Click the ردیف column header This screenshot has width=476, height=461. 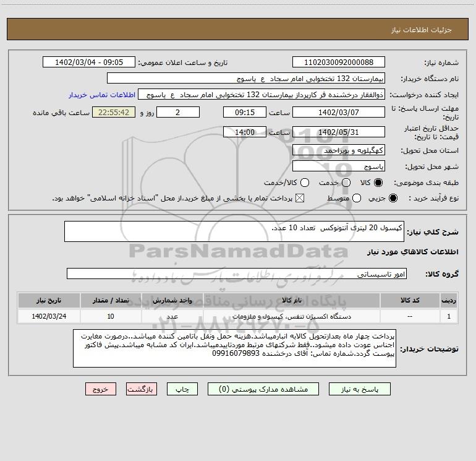point(449,300)
